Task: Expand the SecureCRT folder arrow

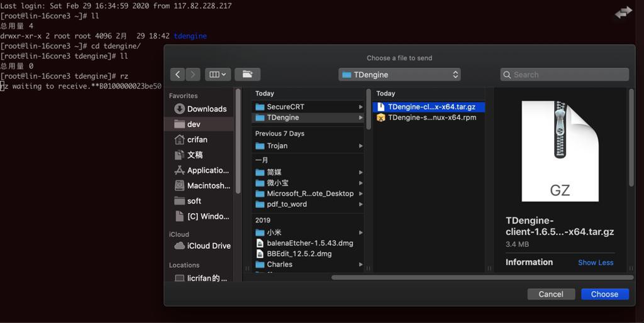Action: coord(360,107)
